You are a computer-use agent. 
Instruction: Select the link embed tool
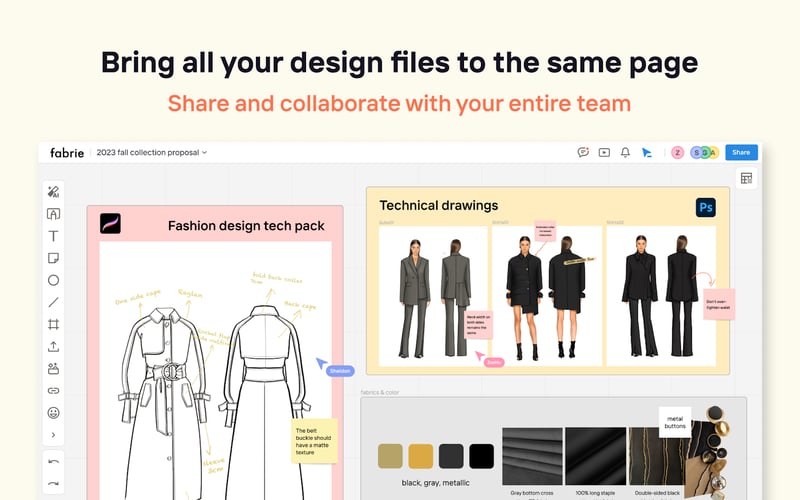(x=53, y=391)
